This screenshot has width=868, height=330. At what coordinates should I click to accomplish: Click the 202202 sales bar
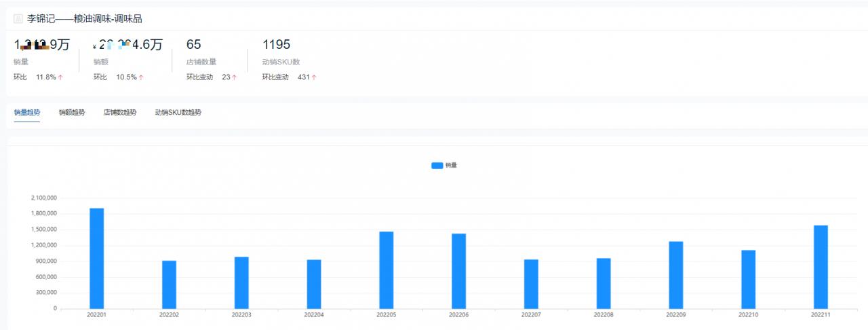pyautogui.click(x=169, y=285)
